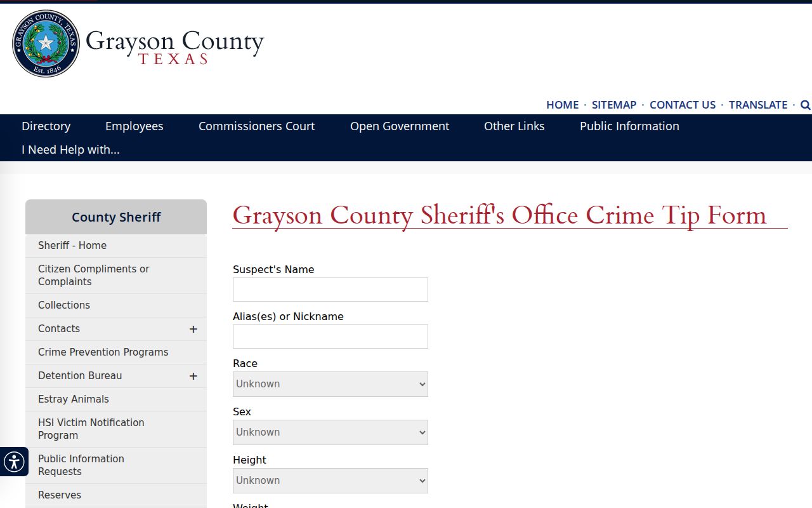This screenshot has width=812, height=508.
Task: Open the SITEMAP link
Action: (614, 105)
